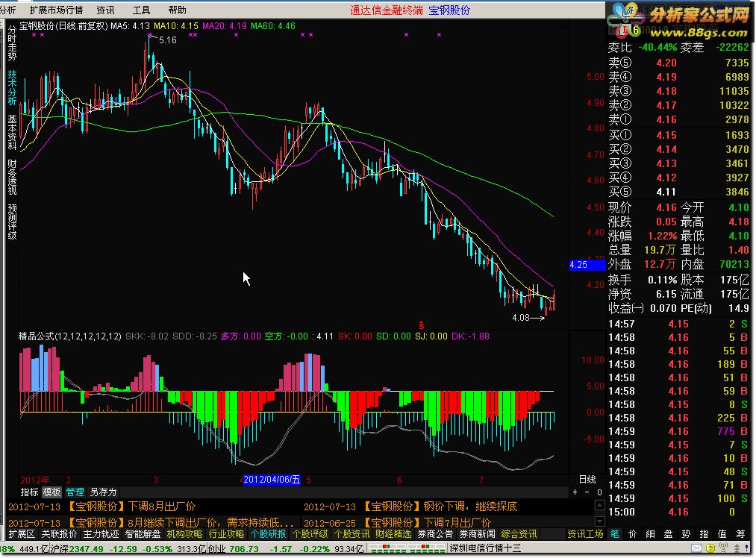This screenshot has width=756, height=558.
Task: Select the 值 tab in the quote panel
Action: click(x=722, y=534)
